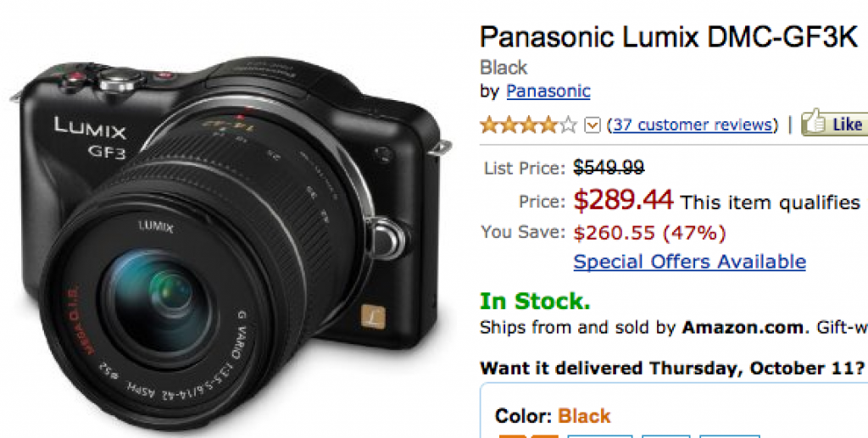The image size is (868, 438).
Task: Visit the Panasonic brand link
Action: click(548, 91)
